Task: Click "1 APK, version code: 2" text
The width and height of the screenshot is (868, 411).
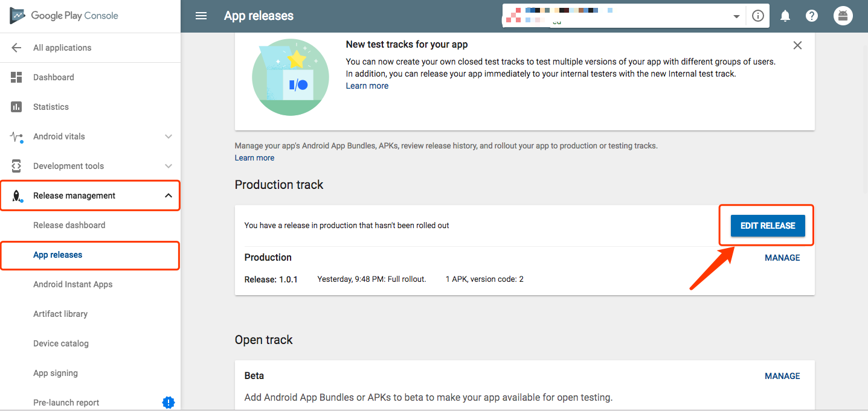Action: pos(484,279)
